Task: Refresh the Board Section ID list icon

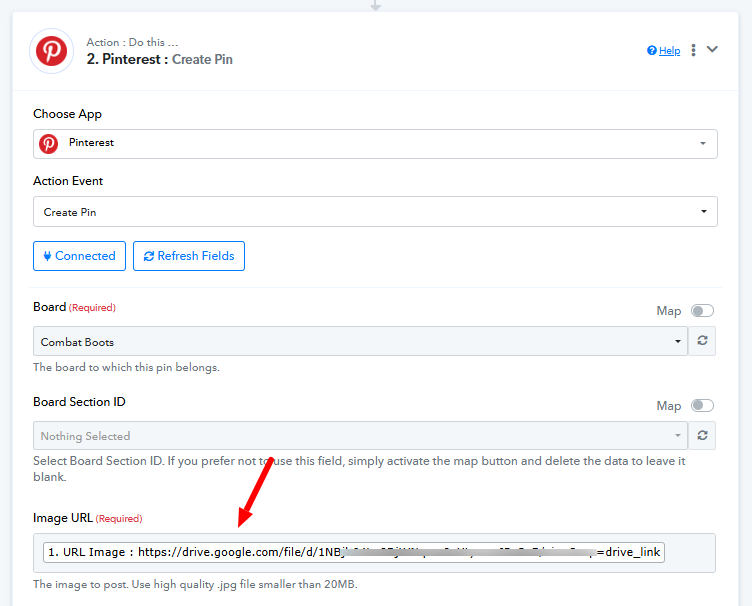Action: (702, 435)
